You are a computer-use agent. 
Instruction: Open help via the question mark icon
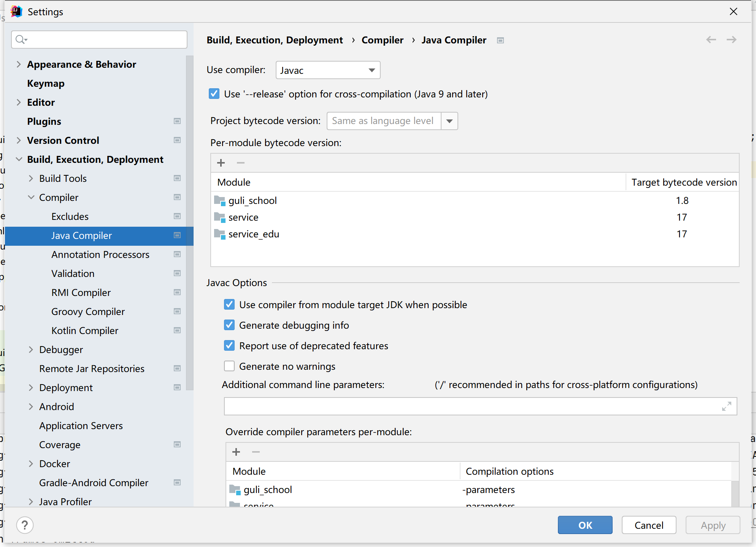point(25,525)
